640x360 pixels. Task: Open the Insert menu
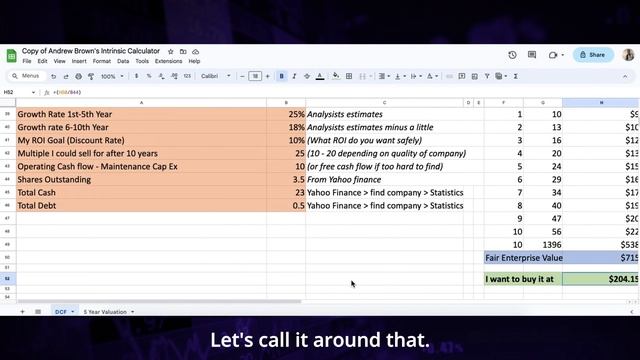coord(79,61)
